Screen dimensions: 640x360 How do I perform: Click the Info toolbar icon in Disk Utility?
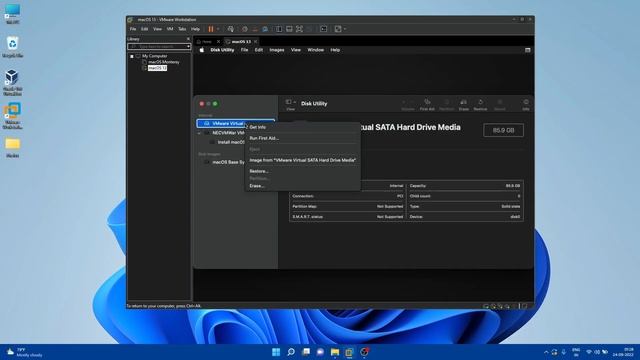pos(526,104)
